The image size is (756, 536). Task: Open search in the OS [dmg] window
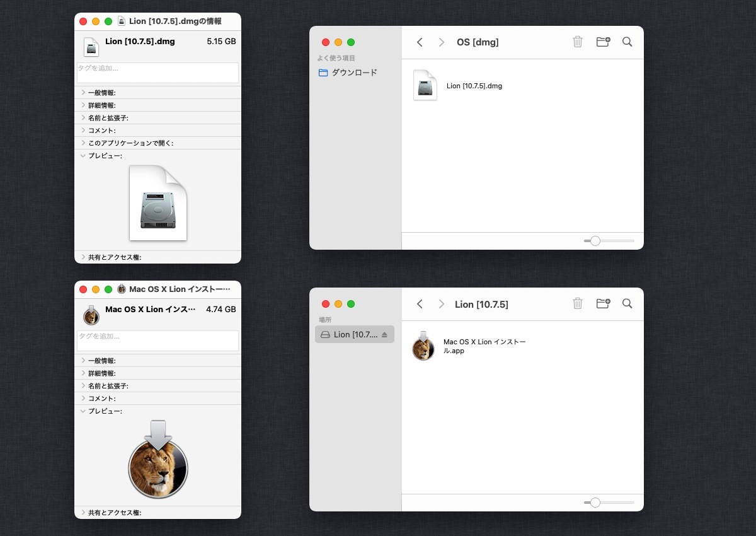click(627, 42)
